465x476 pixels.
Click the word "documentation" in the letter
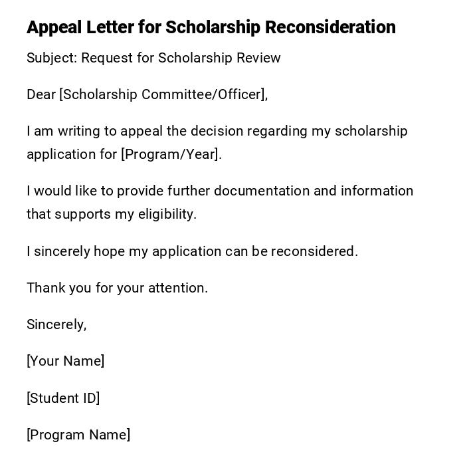[x=262, y=191]
